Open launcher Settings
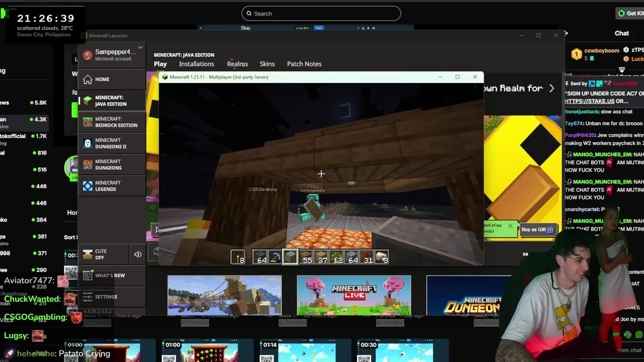The height and width of the screenshot is (362, 644). 112,297
